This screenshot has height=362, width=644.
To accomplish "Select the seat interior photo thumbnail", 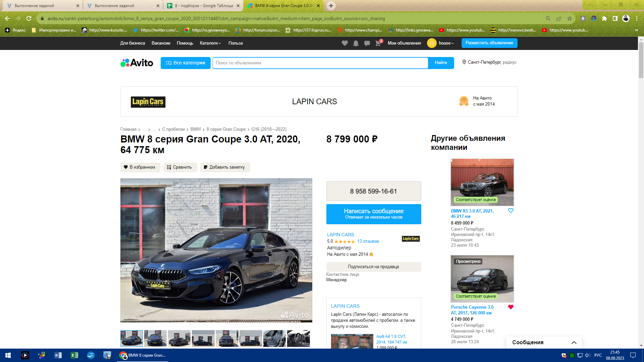I will 274,339.
